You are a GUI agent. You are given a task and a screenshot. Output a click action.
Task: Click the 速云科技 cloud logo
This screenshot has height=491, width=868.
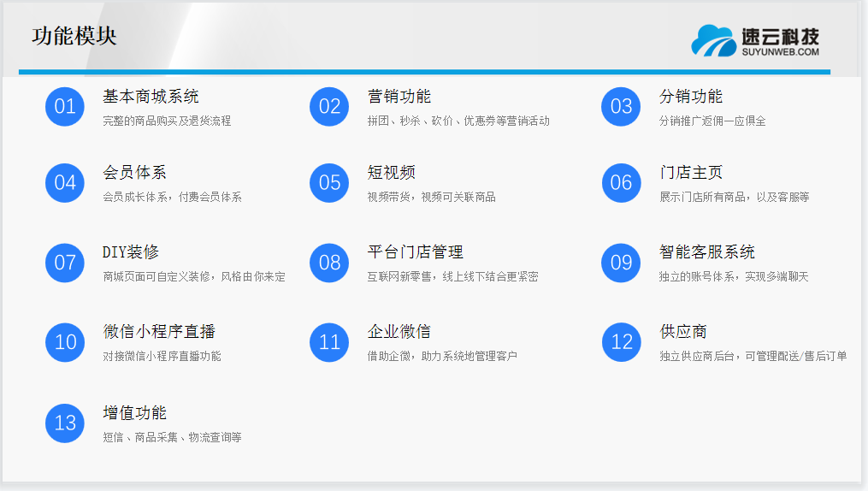713,40
